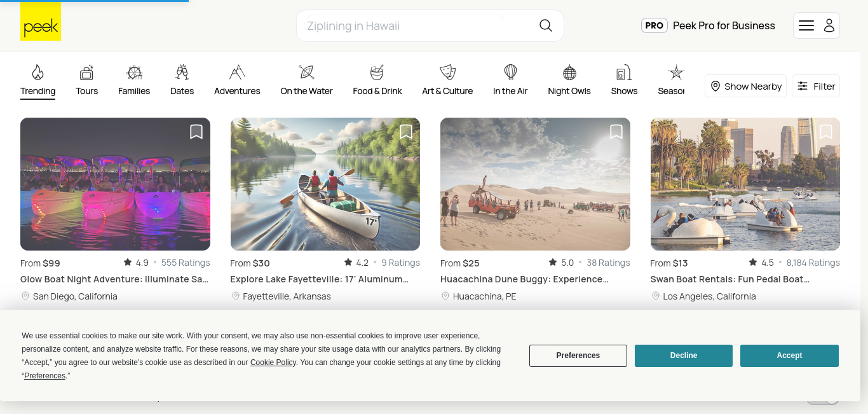Open the Cookie Policy link
Viewport: 868px width, 414px height.
pyautogui.click(x=273, y=362)
